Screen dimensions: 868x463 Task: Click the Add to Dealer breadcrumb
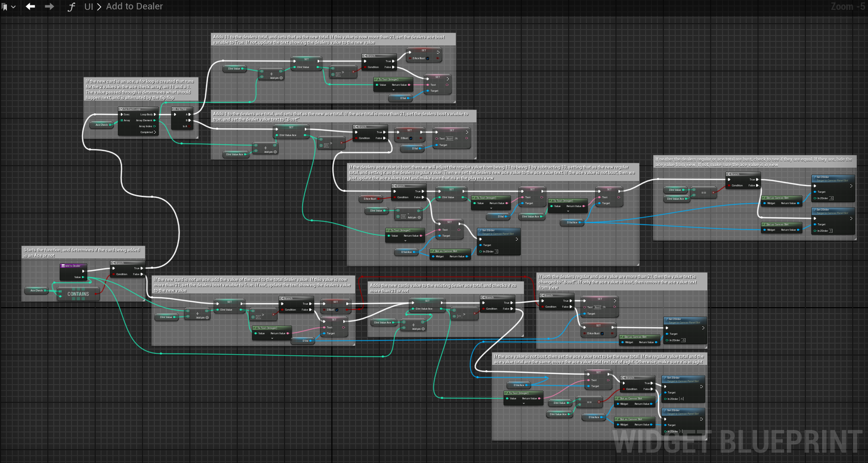134,6
